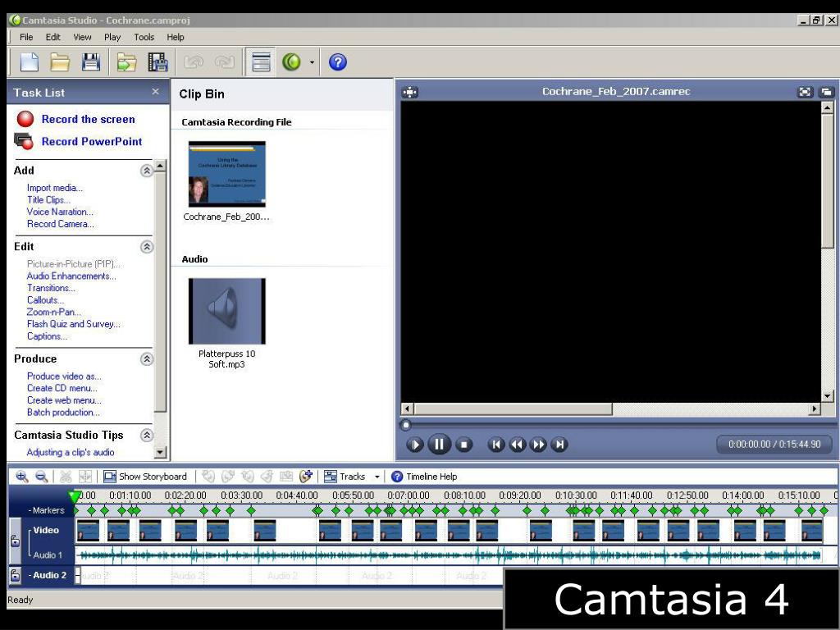Screen dimensions: 840x630
Task: Click the Tracks icon in timeline toolbar
Action: (x=331, y=477)
